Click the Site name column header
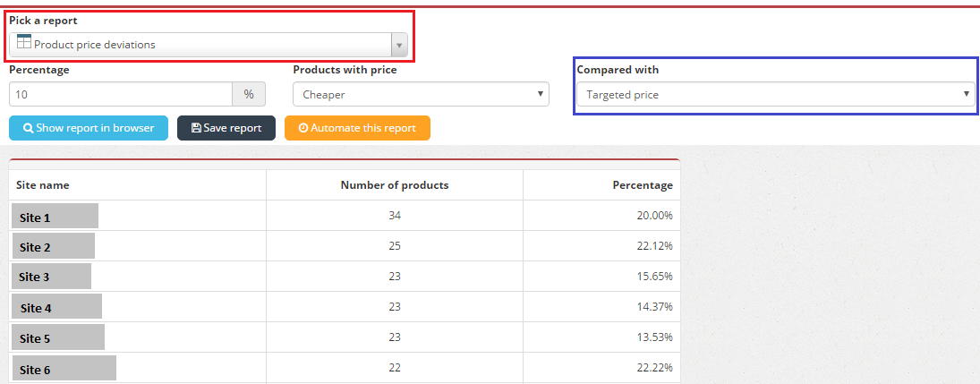The image size is (980, 384). tap(44, 185)
